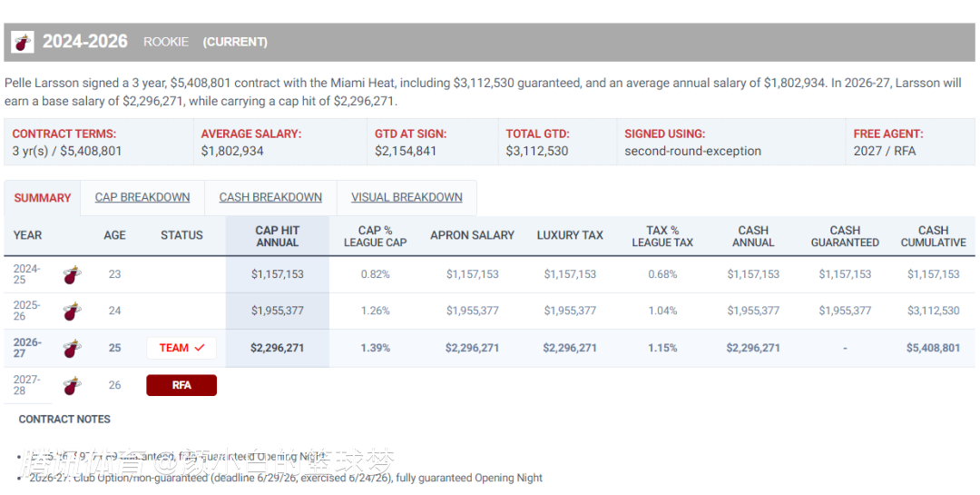This screenshot has width=980, height=495.
Task: Click the Cash Cumulative column header
Action: [x=933, y=236]
